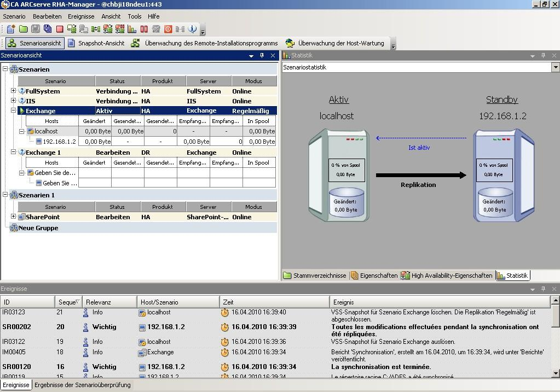Expand the SharePoint scenario node
Viewport: 560px width, 392px height.
coord(14,217)
